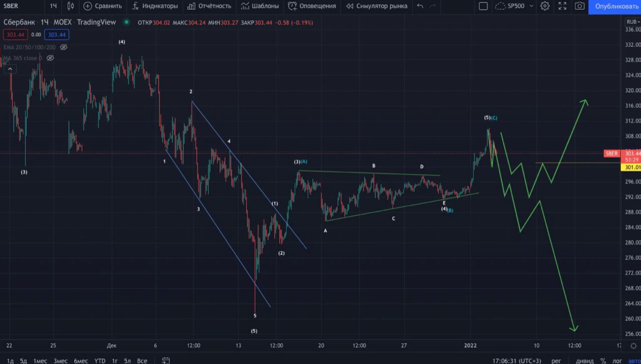Screen dimensions: 641x364
Task: Expand the SP500 layout dropdown arrow
Action: point(531,6)
